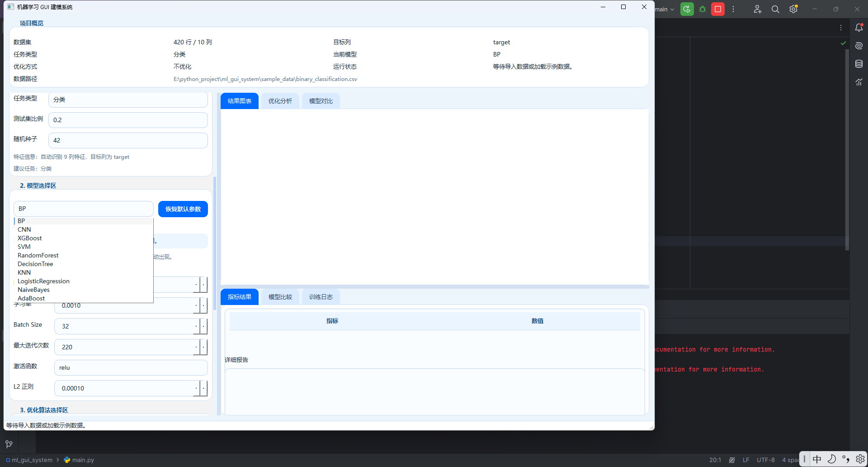Click the ML GUI app window icon
Image resolution: width=868 pixels, height=467 pixels.
[10, 7]
